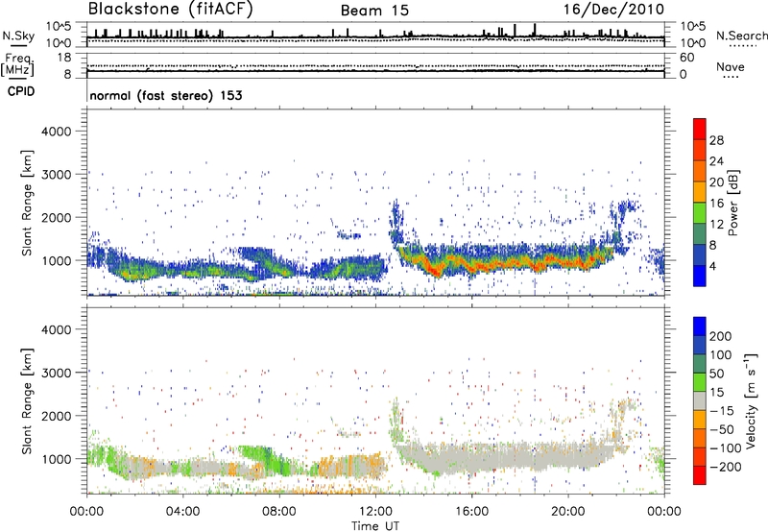Click the N.Sky noise strip plot
This screenshot has height=532, width=768.
pos(375,35)
